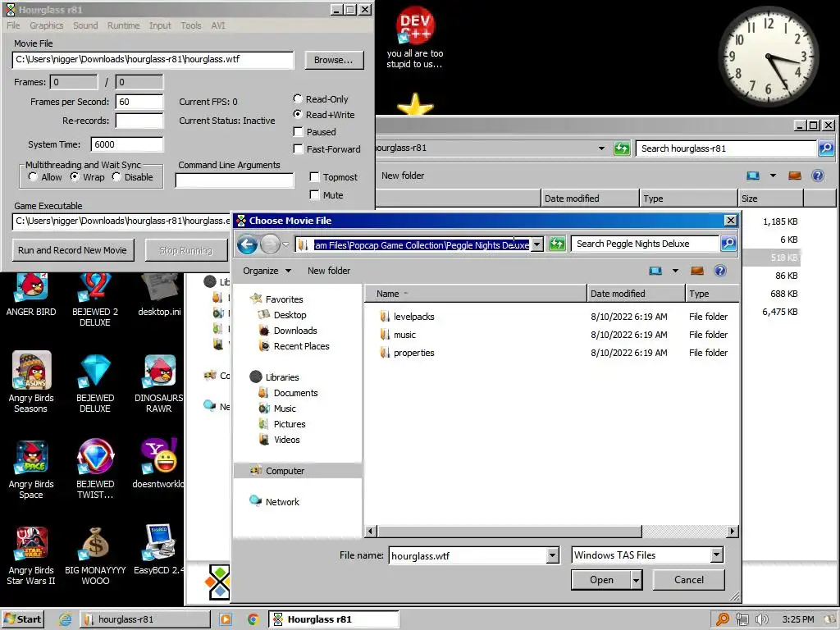Select DINOSAURS RAWR desktop icon
840x630 pixels.
tap(159, 382)
